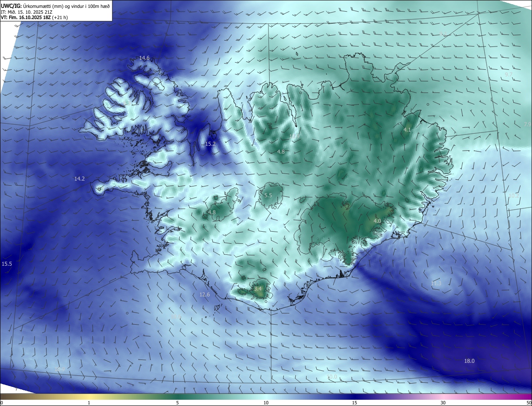This screenshot has height=406, width=532.
Task: Click the 4.1 value label
Action: [x=407, y=130]
